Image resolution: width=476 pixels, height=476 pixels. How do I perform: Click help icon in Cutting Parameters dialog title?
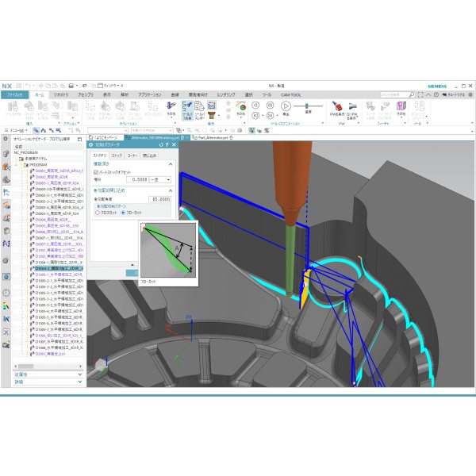(167, 145)
